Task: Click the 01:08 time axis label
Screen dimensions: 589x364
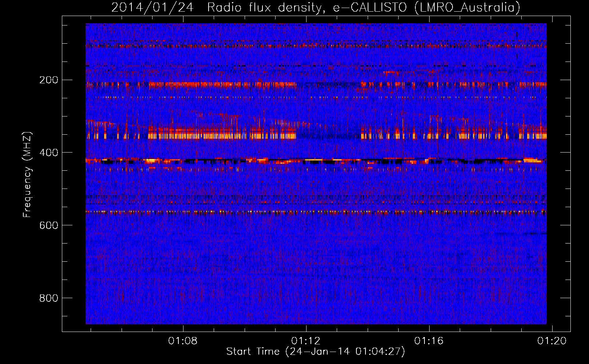Action: point(183,341)
